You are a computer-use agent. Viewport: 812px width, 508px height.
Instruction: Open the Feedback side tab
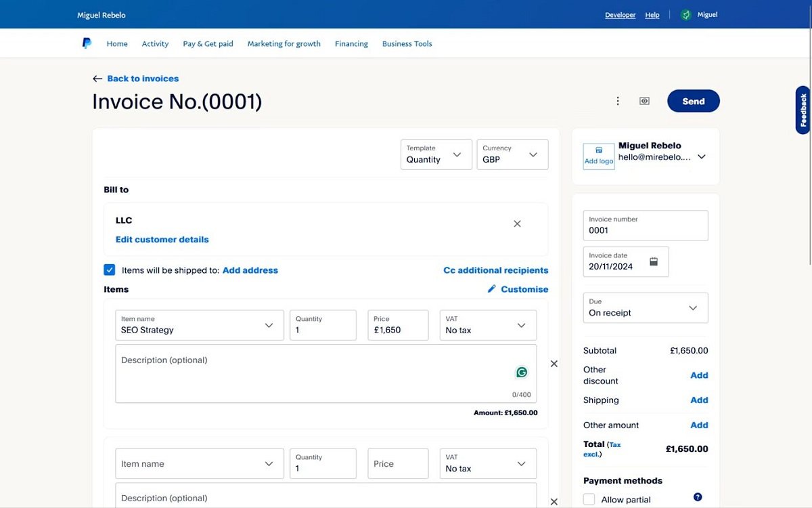point(803,110)
